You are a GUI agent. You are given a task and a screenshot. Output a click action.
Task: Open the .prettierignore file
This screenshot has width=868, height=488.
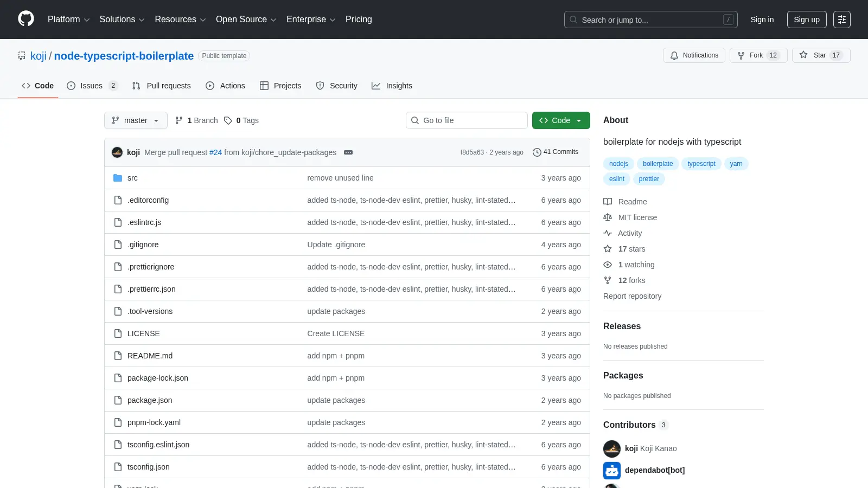[x=151, y=267]
